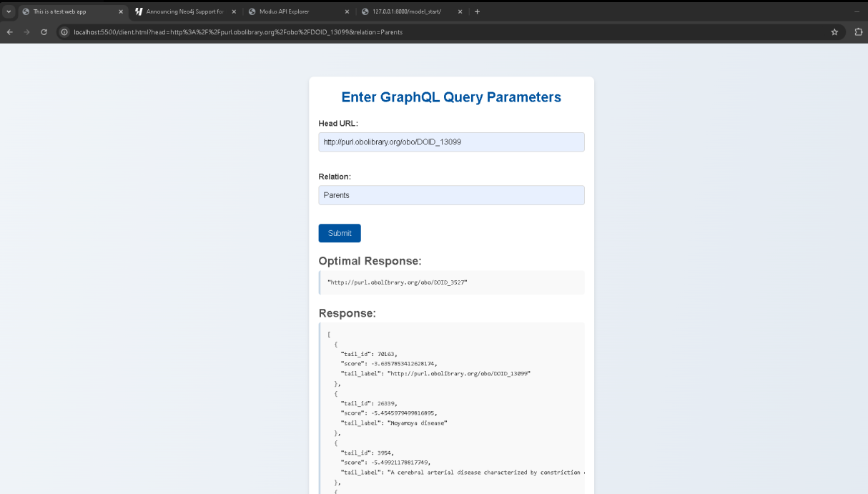This screenshot has width=868, height=494.
Task: Close the 127.0.0.1:8000/model_start tab
Action: 460,11
